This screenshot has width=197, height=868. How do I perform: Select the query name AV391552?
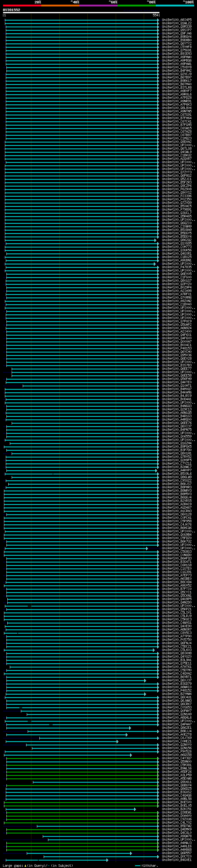click(x=11, y=10)
